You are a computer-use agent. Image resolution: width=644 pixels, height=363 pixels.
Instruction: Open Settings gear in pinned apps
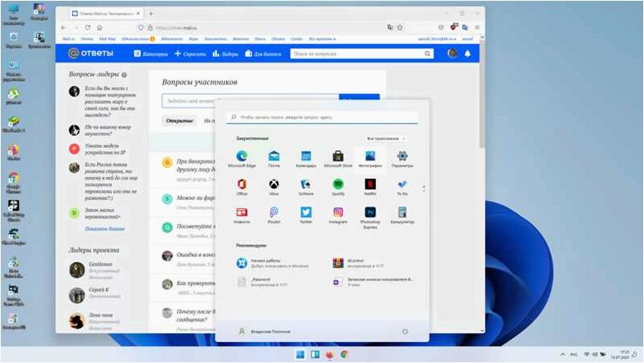(402, 158)
